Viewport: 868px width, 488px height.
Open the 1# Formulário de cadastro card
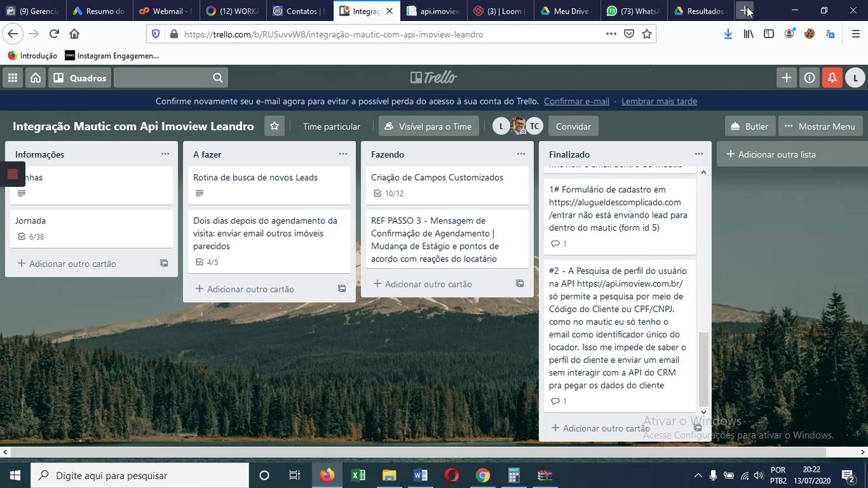pos(620,216)
